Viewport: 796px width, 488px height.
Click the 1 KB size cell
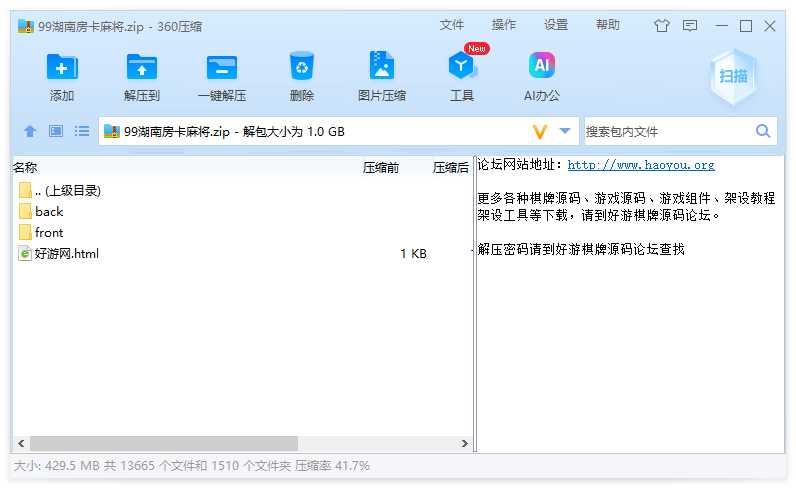[413, 253]
